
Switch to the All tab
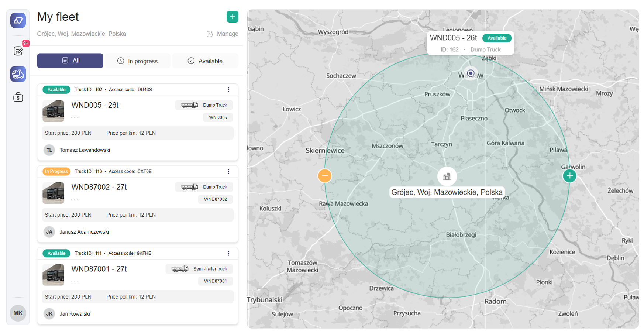[x=70, y=61]
